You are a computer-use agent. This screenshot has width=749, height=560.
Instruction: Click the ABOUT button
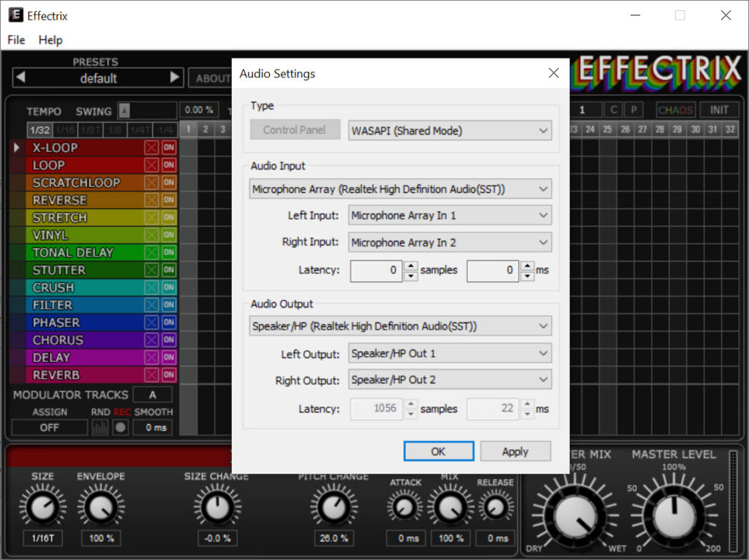coord(211,78)
